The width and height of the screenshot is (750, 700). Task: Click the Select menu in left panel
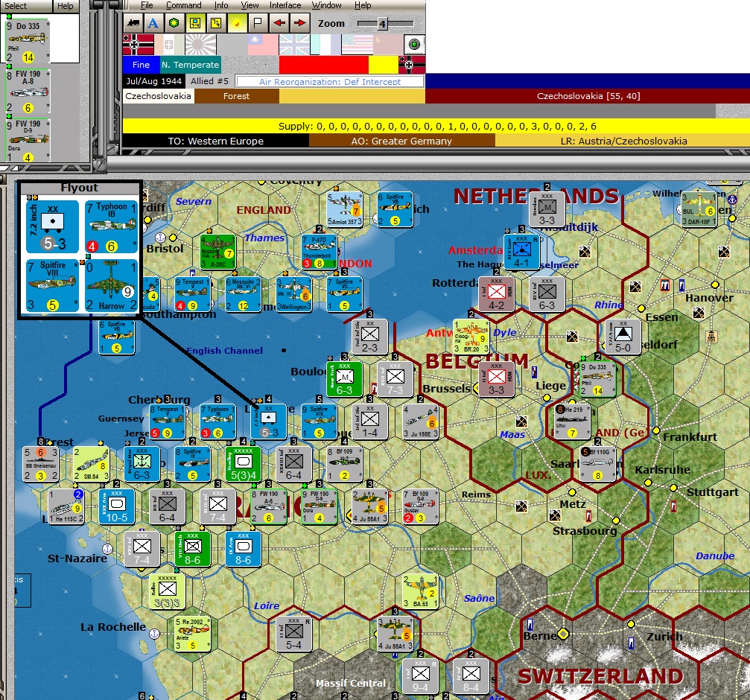click(16, 6)
